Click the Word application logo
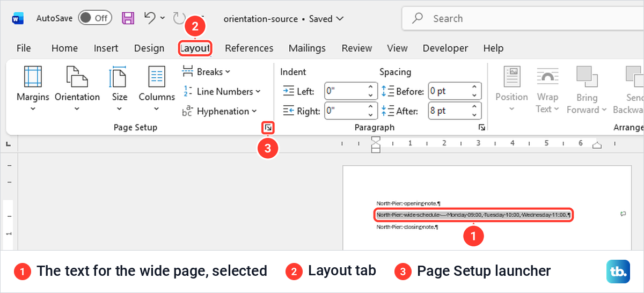Screen dimensions: 644x293 [17, 19]
